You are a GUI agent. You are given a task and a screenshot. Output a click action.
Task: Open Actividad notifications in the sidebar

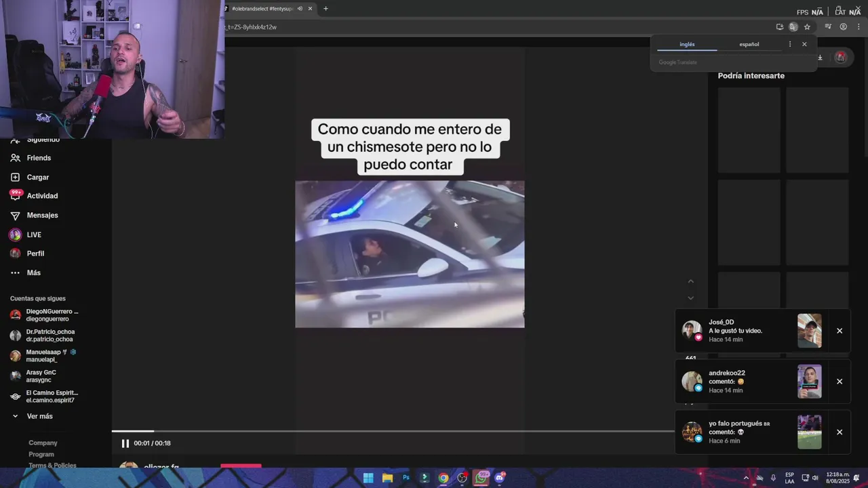[x=34, y=196]
